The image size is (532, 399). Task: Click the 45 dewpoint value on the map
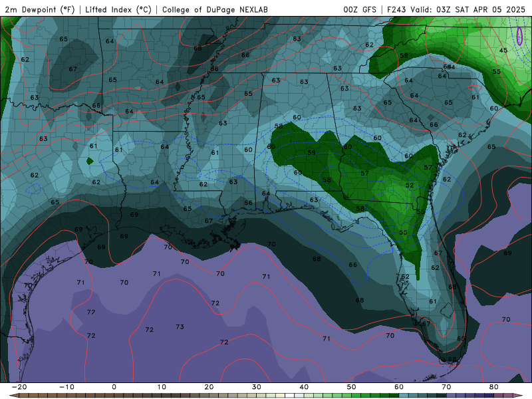click(x=503, y=51)
